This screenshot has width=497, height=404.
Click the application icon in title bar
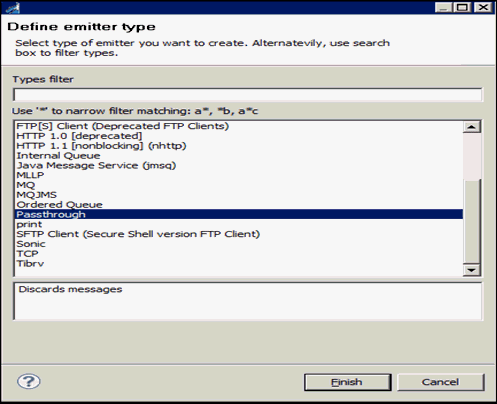point(13,8)
